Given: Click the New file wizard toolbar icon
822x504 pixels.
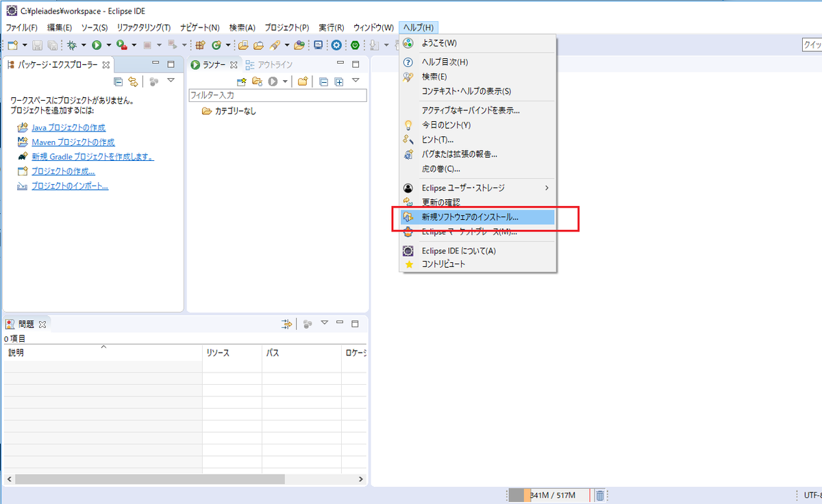Looking at the screenshot, I should [x=12, y=45].
